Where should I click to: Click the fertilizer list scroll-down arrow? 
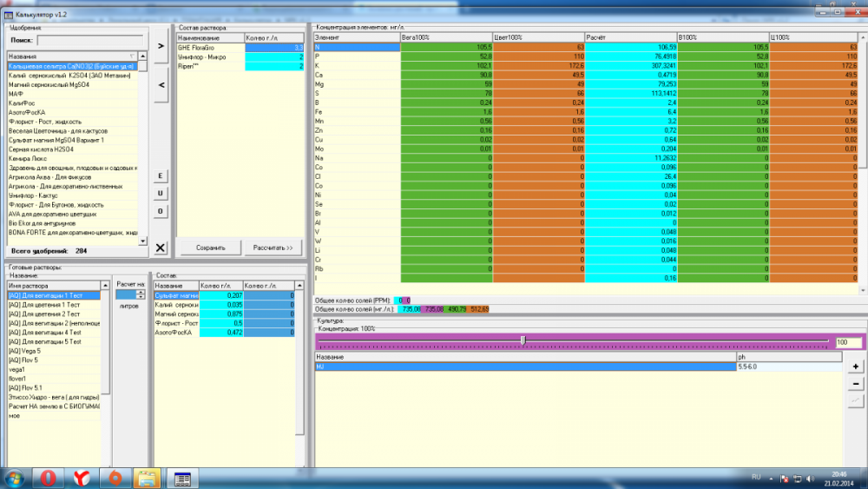[143, 241]
